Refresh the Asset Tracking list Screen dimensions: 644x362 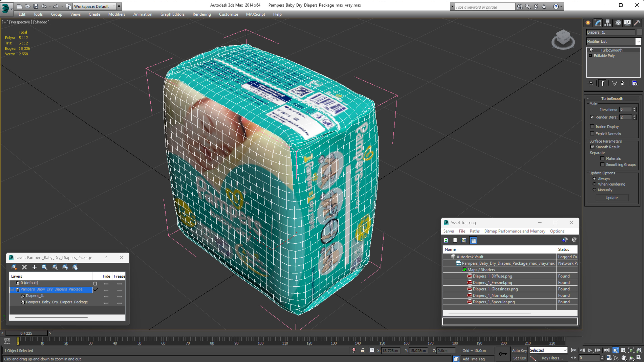tap(446, 240)
